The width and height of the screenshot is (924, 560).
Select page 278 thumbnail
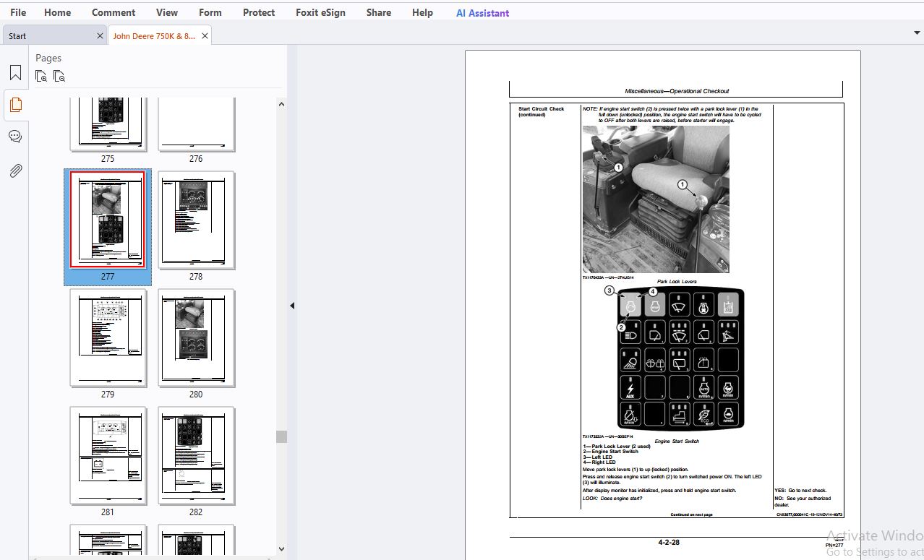click(x=197, y=220)
